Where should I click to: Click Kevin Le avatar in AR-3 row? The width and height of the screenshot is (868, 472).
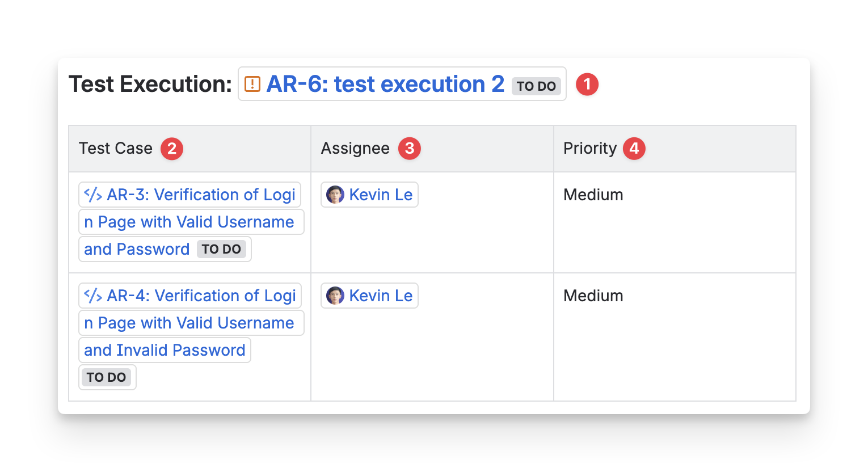pos(335,195)
